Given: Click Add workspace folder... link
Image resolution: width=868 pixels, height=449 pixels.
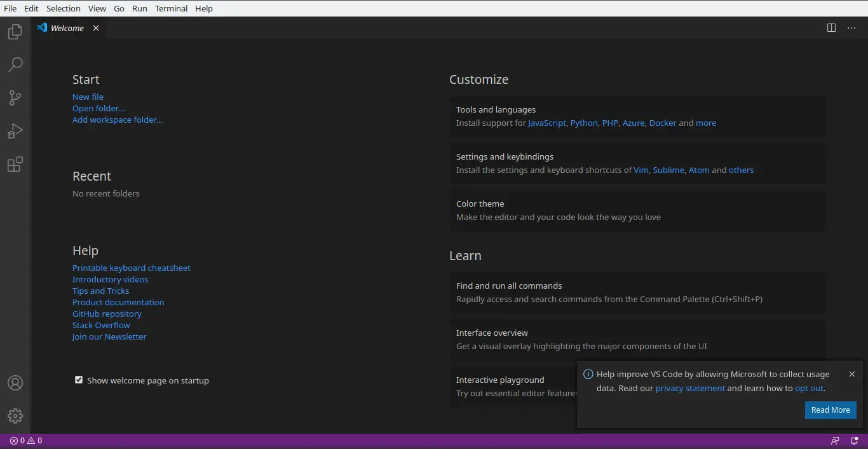Looking at the screenshot, I should (118, 120).
